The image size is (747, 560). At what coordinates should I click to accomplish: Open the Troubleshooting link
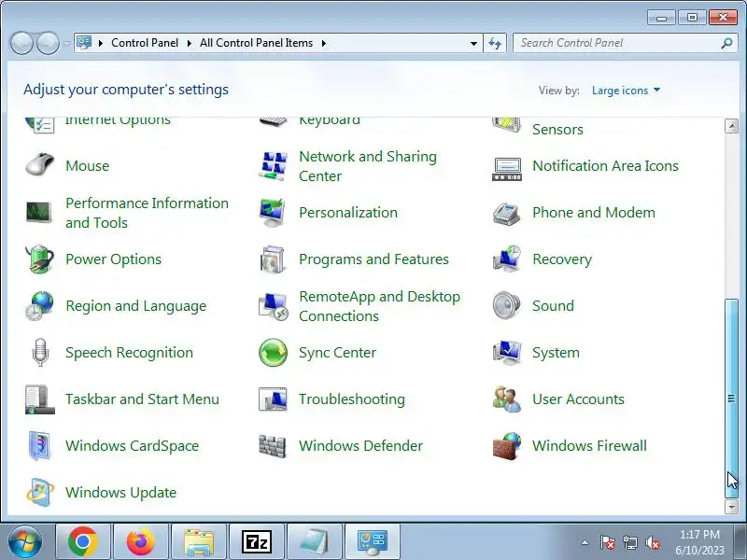[x=352, y=399]
